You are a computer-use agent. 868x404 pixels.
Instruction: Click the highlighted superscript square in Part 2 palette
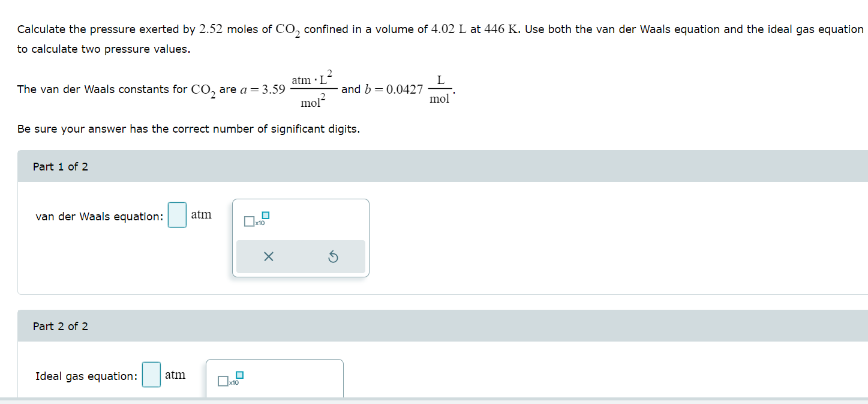tap(239, 373)
